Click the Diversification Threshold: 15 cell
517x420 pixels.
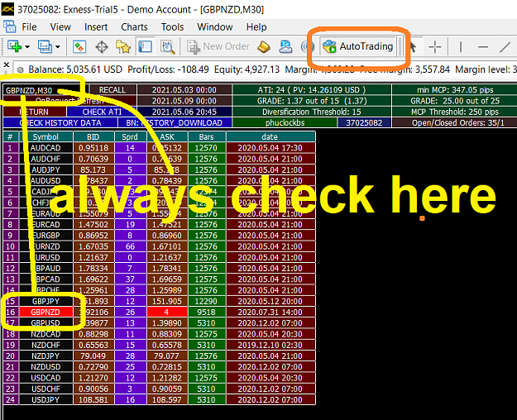[312, 112]
